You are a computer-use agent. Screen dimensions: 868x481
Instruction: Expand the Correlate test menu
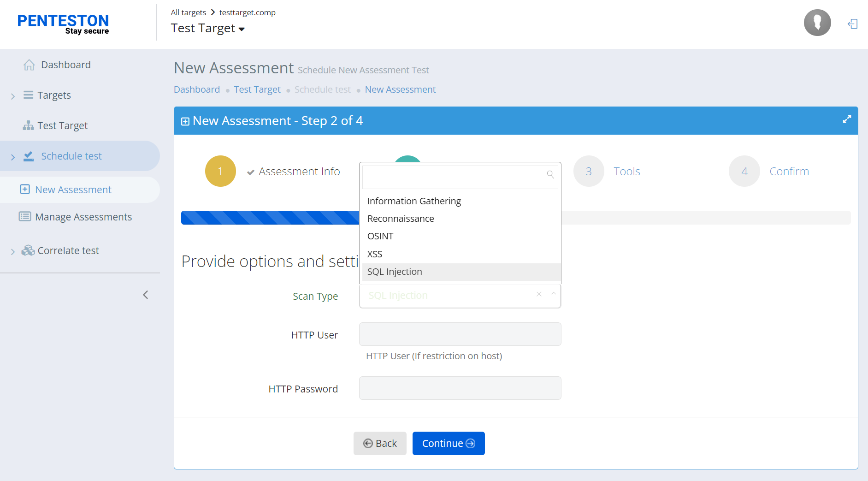[x=13, y=251]
